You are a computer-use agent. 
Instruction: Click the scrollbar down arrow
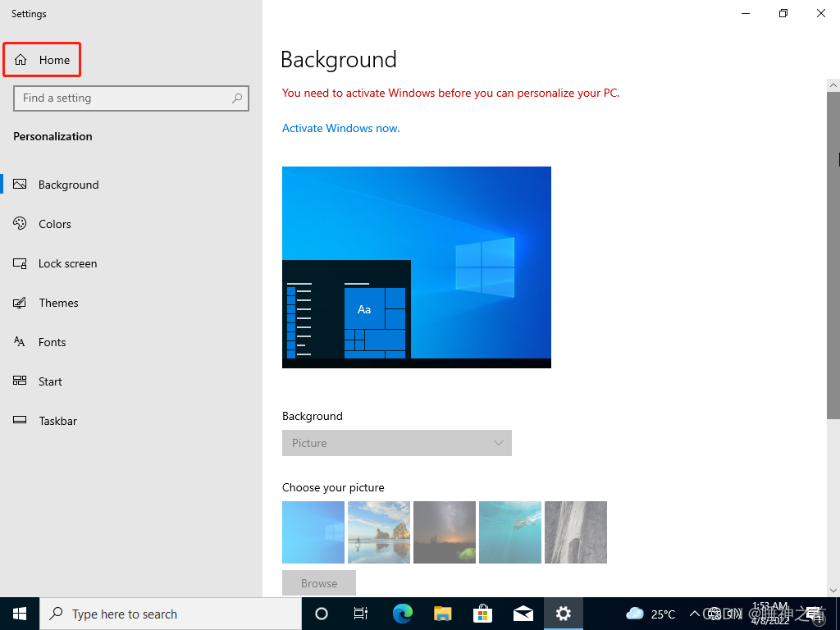(x=833, y=591)
